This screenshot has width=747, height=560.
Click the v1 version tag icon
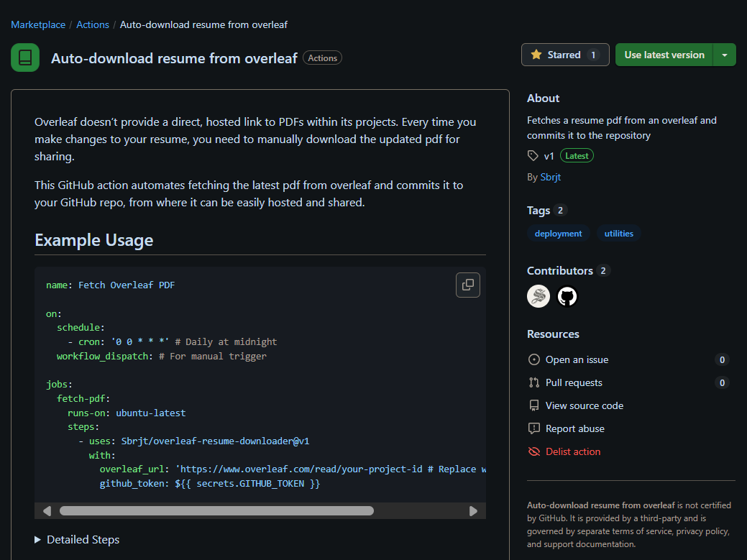coord(533,156)
